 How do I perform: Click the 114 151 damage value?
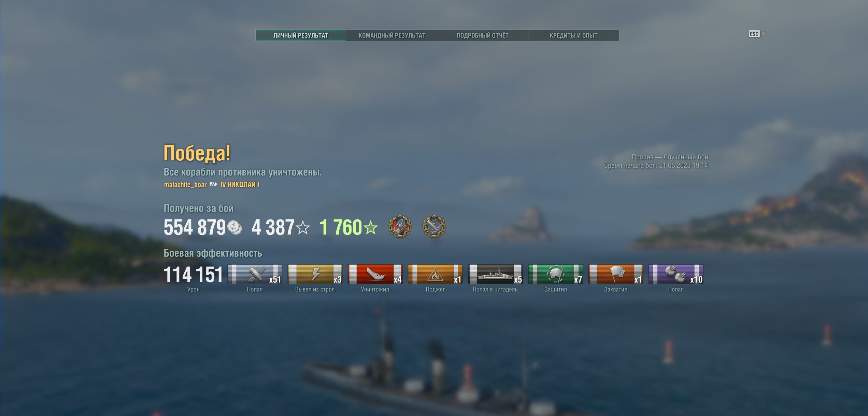coord(193,275)
